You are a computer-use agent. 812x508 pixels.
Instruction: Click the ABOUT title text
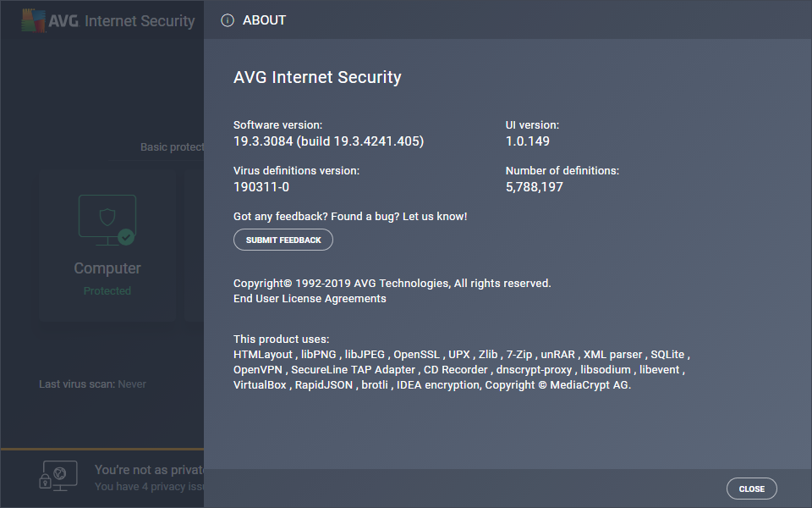(264, 20)
